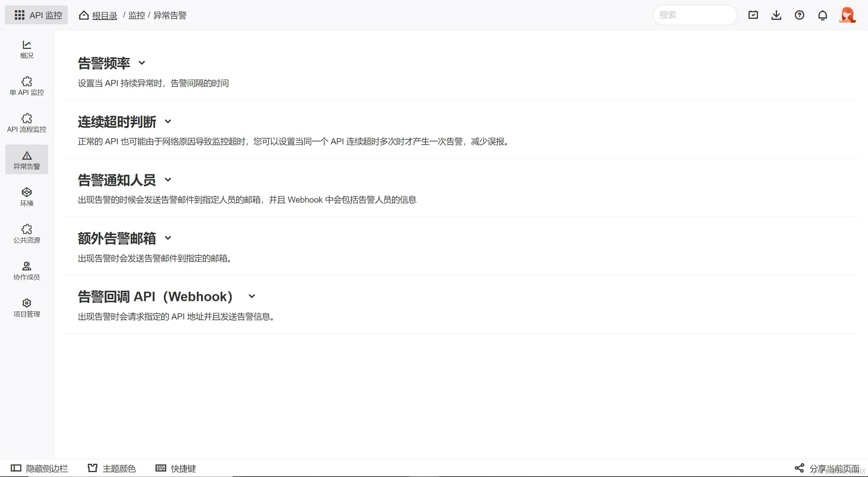This screenshot has width=868, height=477.
Task: Open 协作成员 members sidebar item
Action: coord(26,271)
